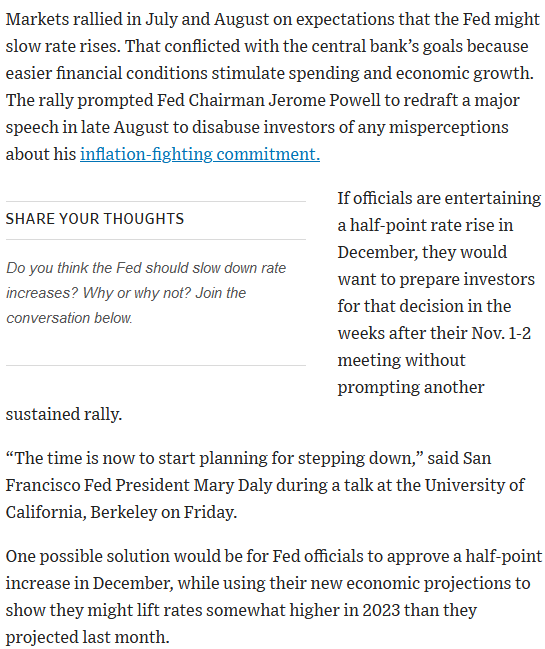
Task: Click 'California, Berkeley on Friday.' line
Action: click(x=121, y=513)
